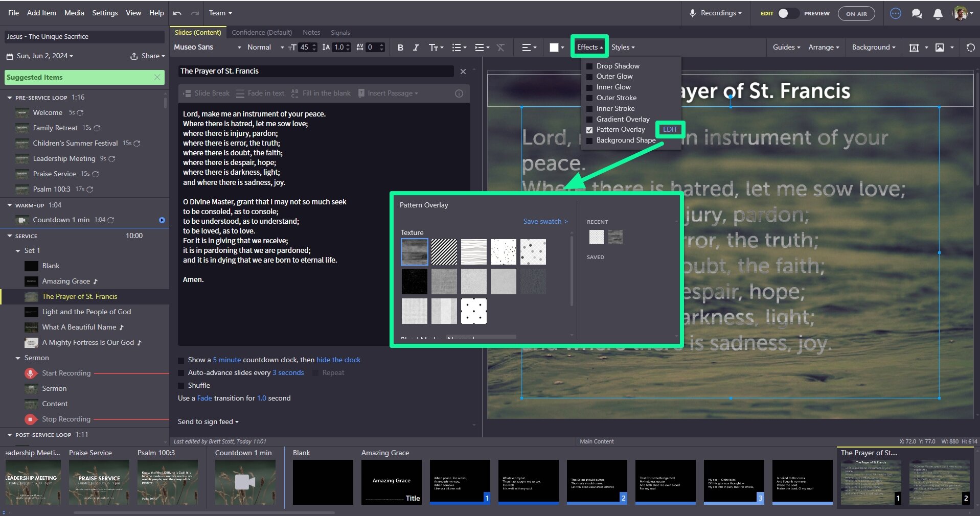Screen dimensions: 980x516
Task: Open the Media menu
Action: point(74,13)
